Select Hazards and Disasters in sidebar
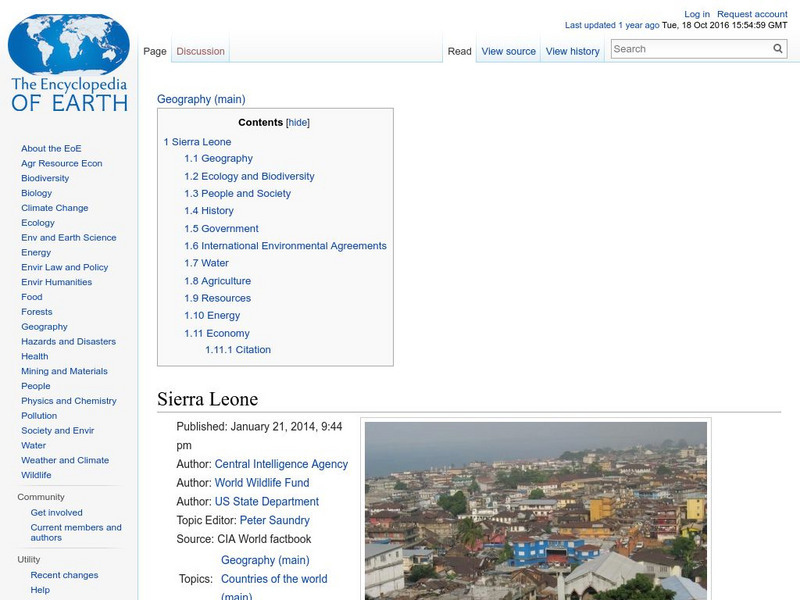This screenshot has height=600, width=800. [68, 342]
